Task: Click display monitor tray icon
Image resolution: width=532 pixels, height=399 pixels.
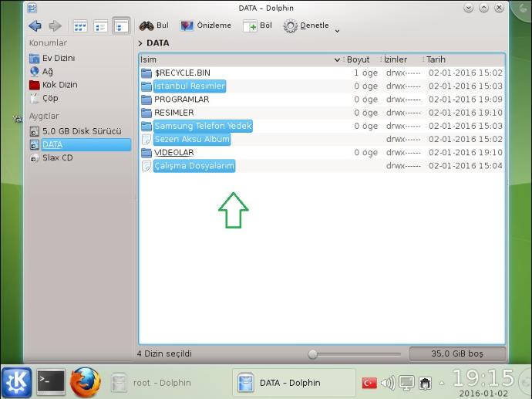Action: click(x=406, y=383)
